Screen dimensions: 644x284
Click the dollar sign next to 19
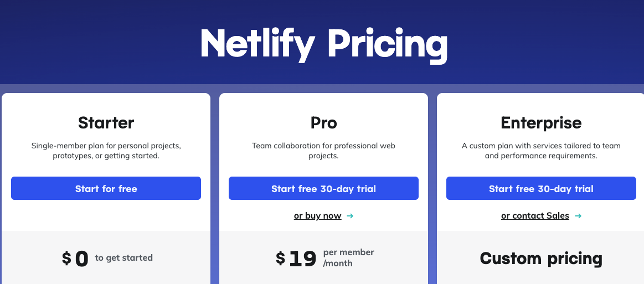click(281, 258)
